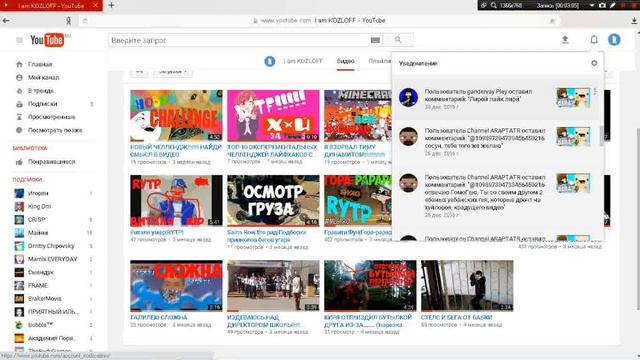
Task: Click the magnifier search button
Action: coord(398,40)
